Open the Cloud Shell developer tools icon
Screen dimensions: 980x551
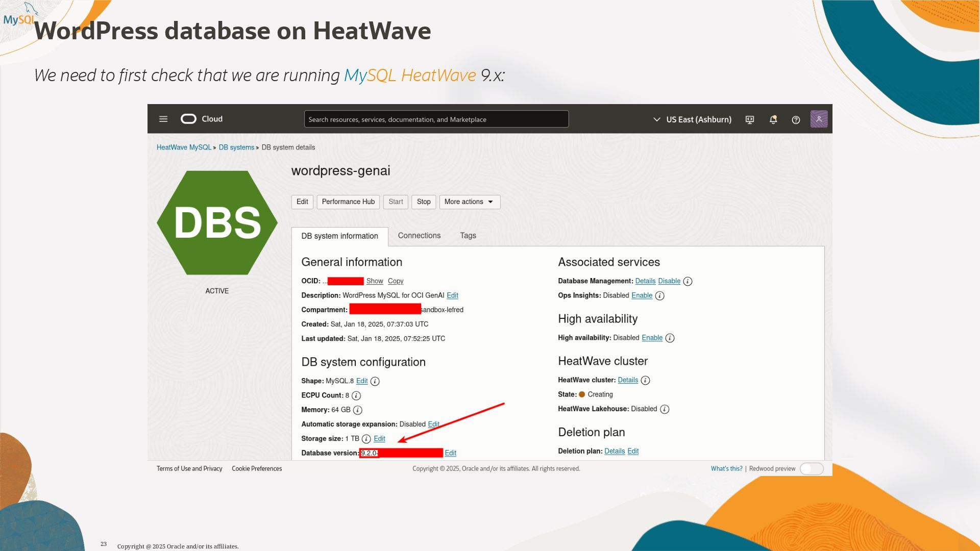tap(750, 119)
